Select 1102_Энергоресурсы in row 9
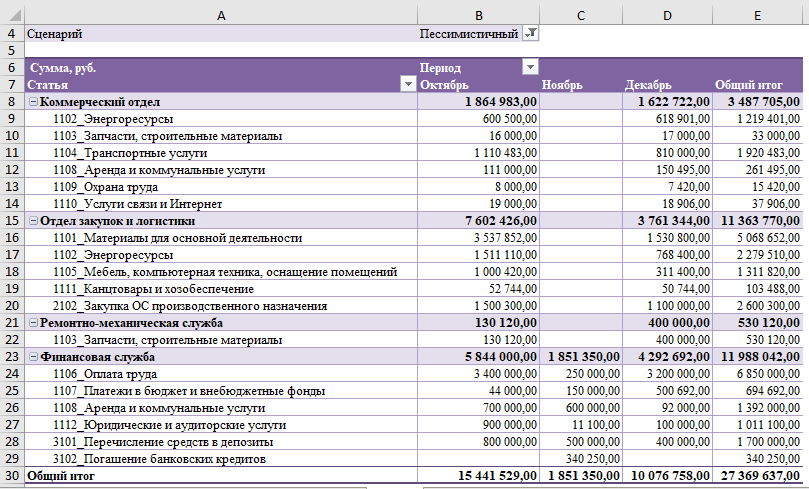 coord(113,119)
